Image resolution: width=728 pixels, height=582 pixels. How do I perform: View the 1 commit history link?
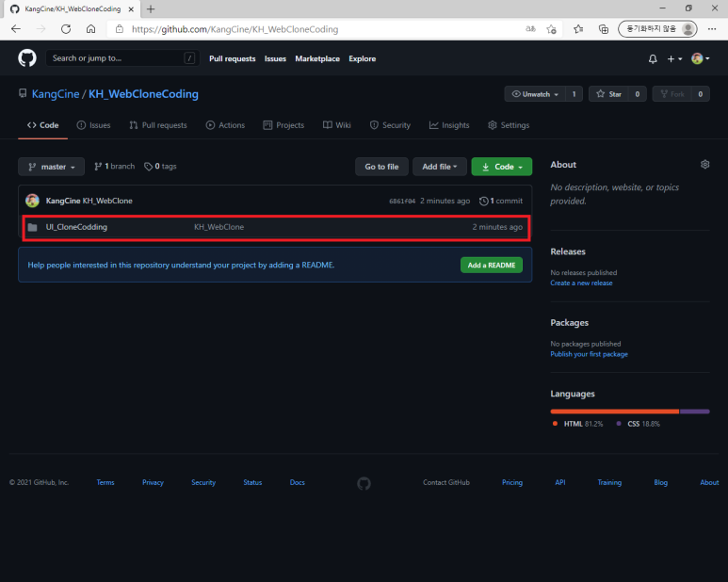click(x=501, y=201)
